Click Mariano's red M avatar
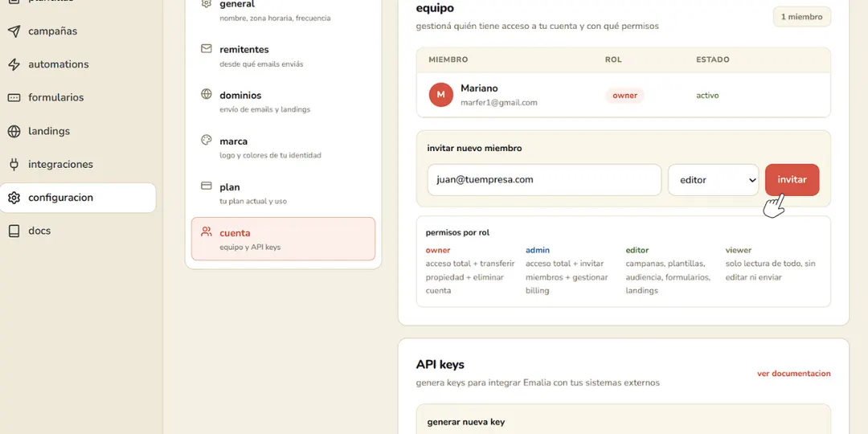This screenshot has width=868, height=434. coord(441,95)
